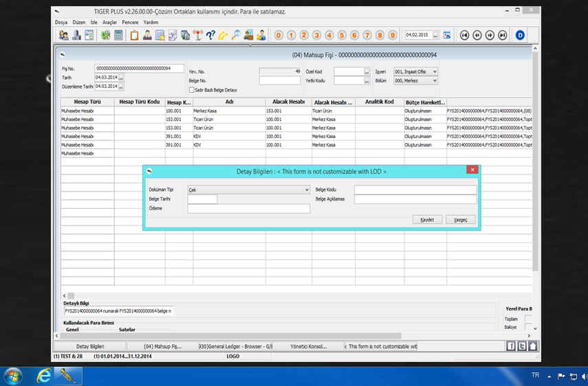588x386 pixels.
Task: Click the two-people users toolbar icon
Action: (64, 35)
